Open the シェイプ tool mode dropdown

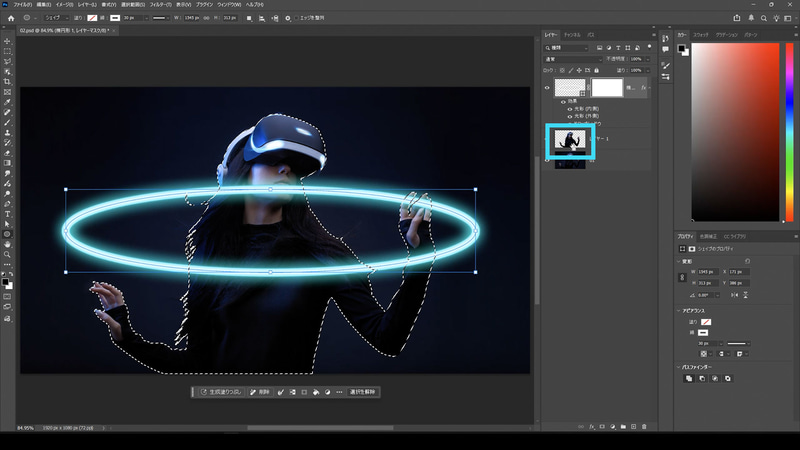[x=57, y=18]
